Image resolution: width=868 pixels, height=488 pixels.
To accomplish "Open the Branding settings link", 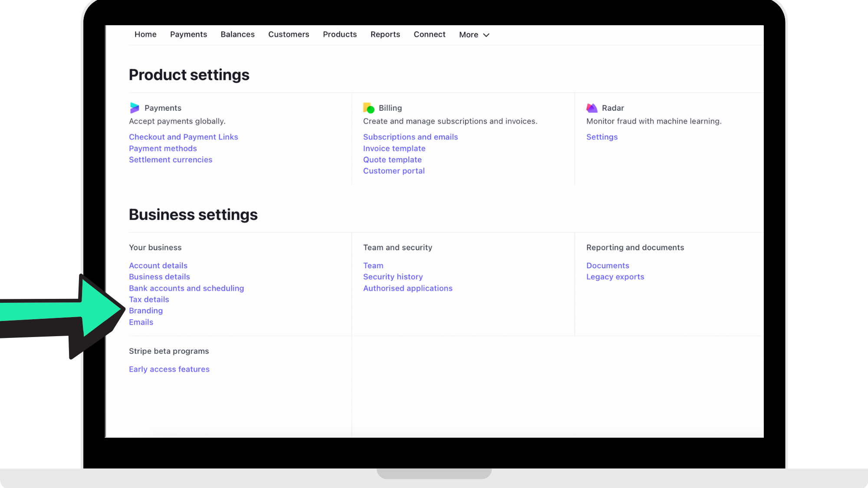I will (146, 311).
